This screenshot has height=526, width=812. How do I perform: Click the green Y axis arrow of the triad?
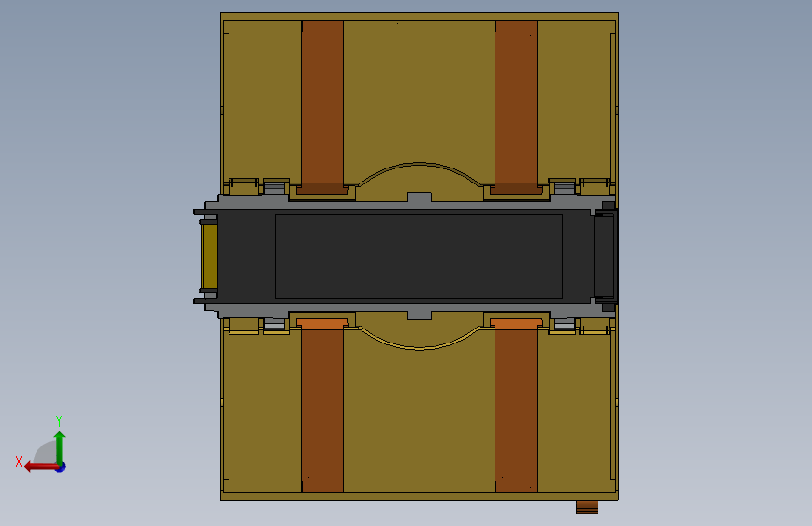[x=60, y=447]
